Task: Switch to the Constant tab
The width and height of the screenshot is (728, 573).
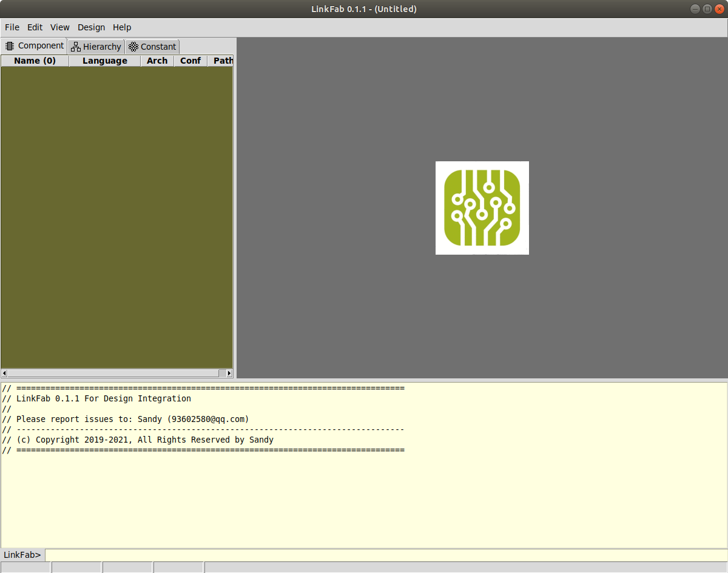Action: (x=152, y=47)
